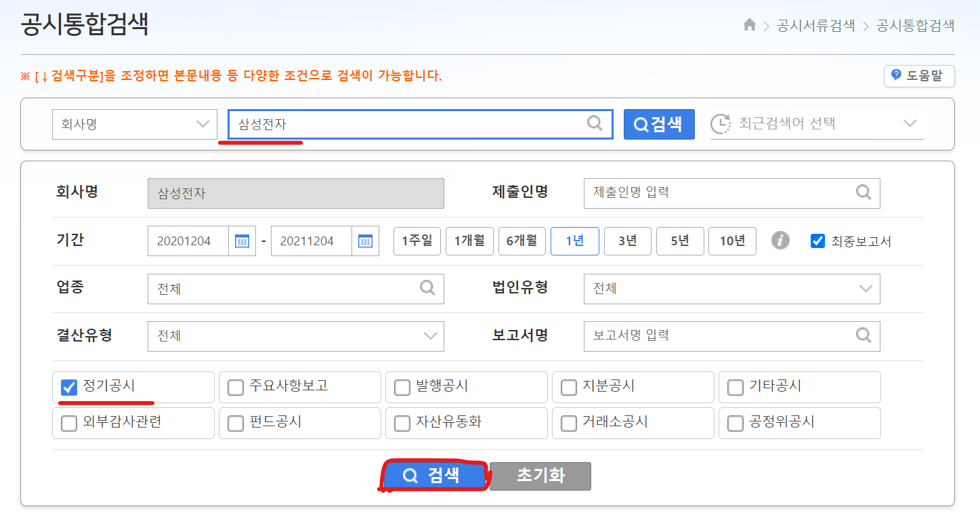The width and height of the screenshot is (980, 515).
Task: Click magnifier icon in 제출인명 field
Action: pos(864,192)
